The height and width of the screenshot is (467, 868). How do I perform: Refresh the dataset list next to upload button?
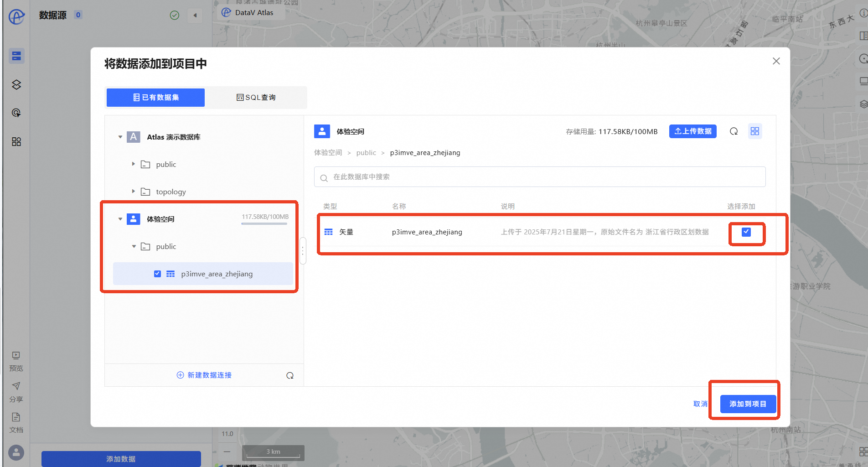pyautogui.click(x=734, y=131)
